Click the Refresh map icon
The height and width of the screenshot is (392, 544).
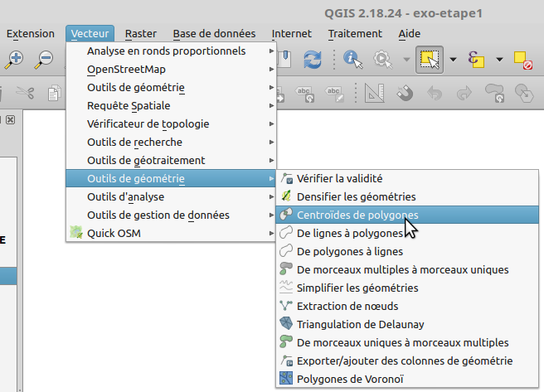[313, 59]
